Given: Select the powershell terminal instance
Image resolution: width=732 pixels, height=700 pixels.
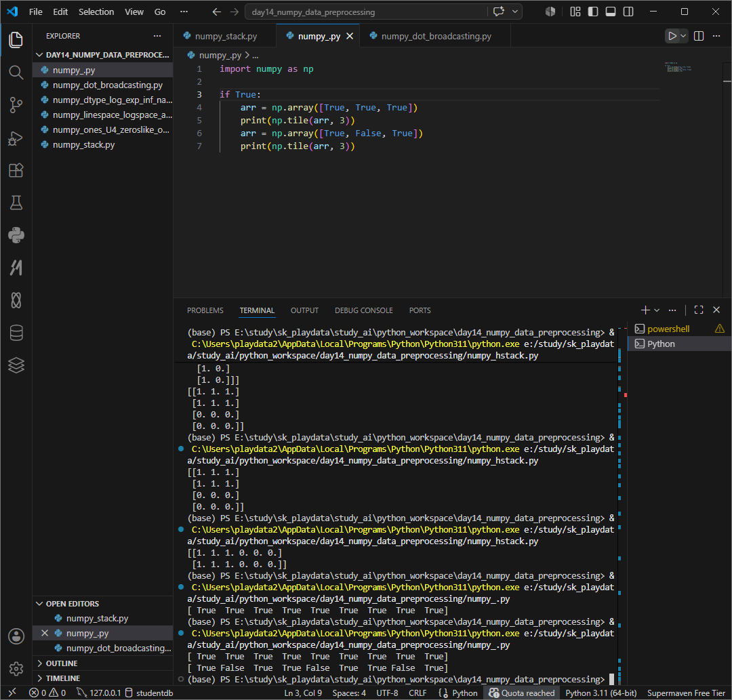Looking at the screenshot, I should coord(679,329).
